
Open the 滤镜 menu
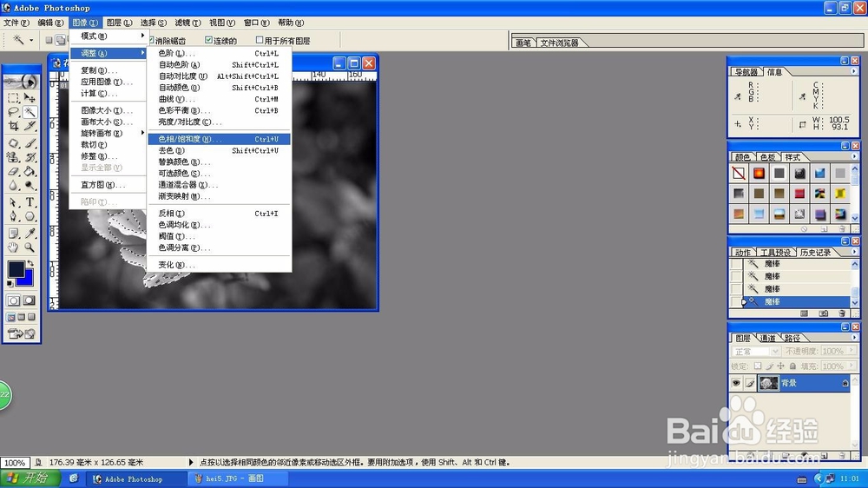[x=187, y=23]
